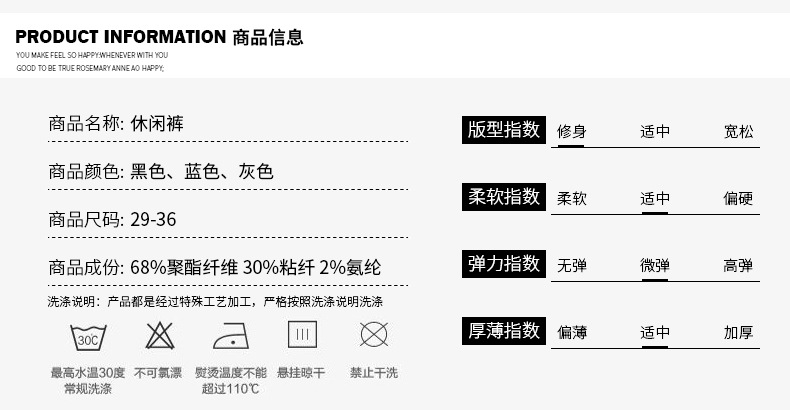
Task: Click the PRODUCT INFORMATION 商品信息 heading
Action: point(160,38)
